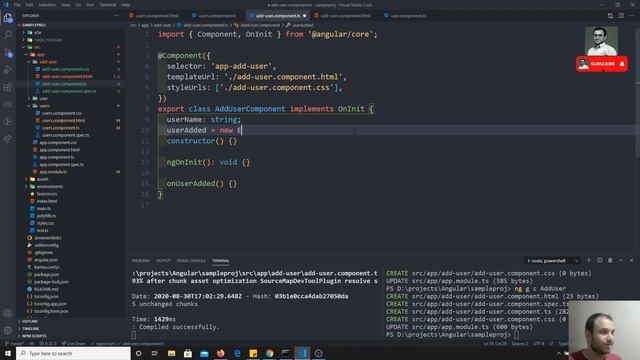This screenshot has width=640, height=360.
Task: Open add-user.component.html in explorer
Action: point(67,76)
